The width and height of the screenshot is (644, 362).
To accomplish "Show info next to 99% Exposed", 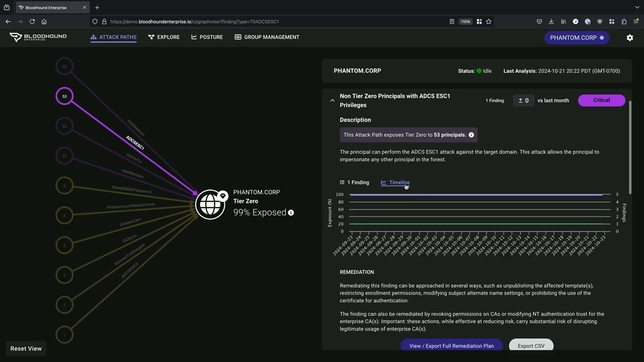I will click(x=291, y=213).
